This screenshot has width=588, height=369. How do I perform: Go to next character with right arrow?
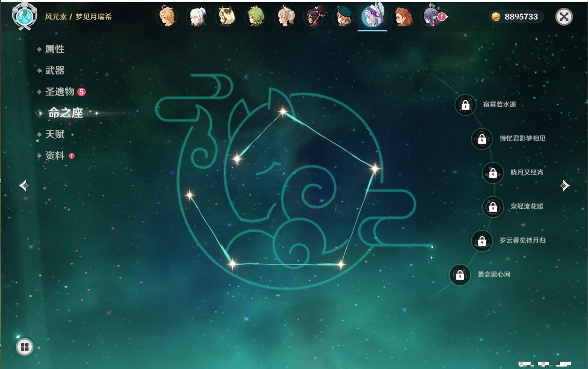[565, 186]
